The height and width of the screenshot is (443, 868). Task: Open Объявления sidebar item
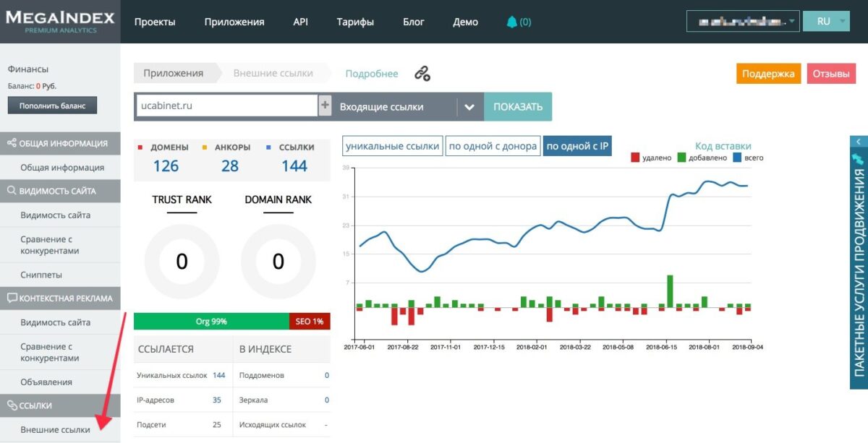pos(46,382)
